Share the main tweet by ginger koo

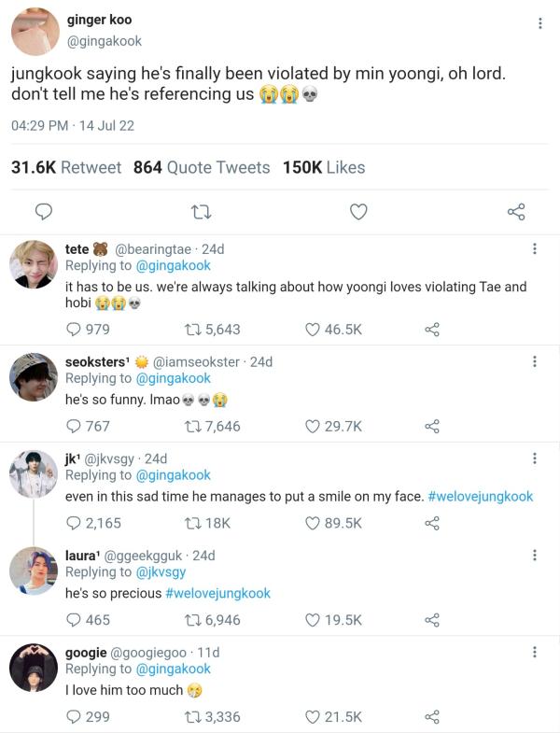click(x=516, y=212)
